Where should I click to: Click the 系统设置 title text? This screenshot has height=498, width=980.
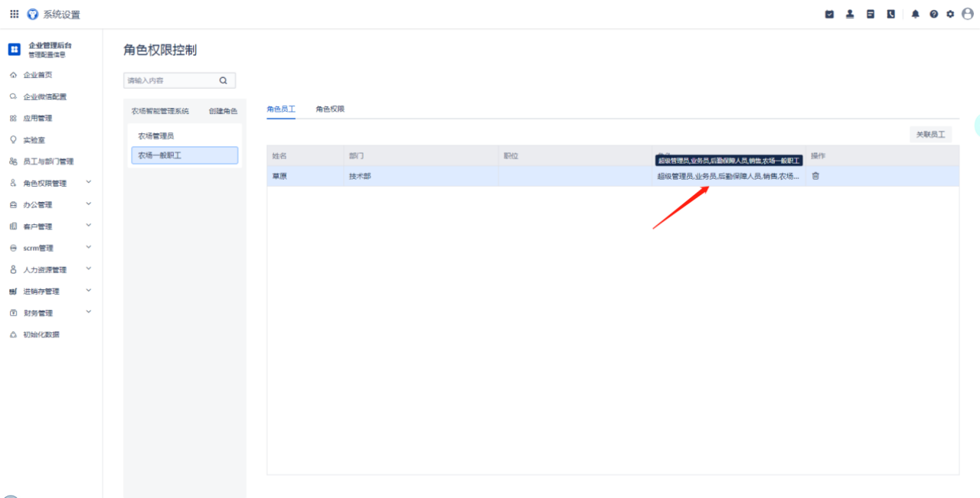(x=61, y=15)
